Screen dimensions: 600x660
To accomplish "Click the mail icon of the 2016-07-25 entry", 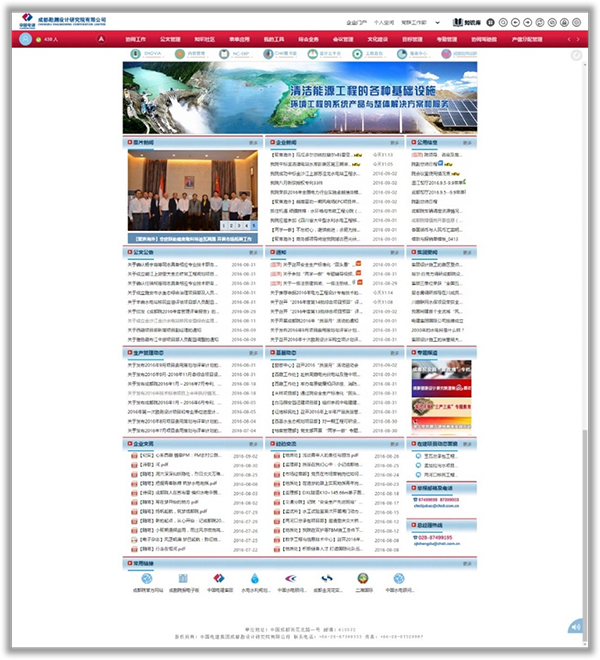I will (x=134, y=540).
